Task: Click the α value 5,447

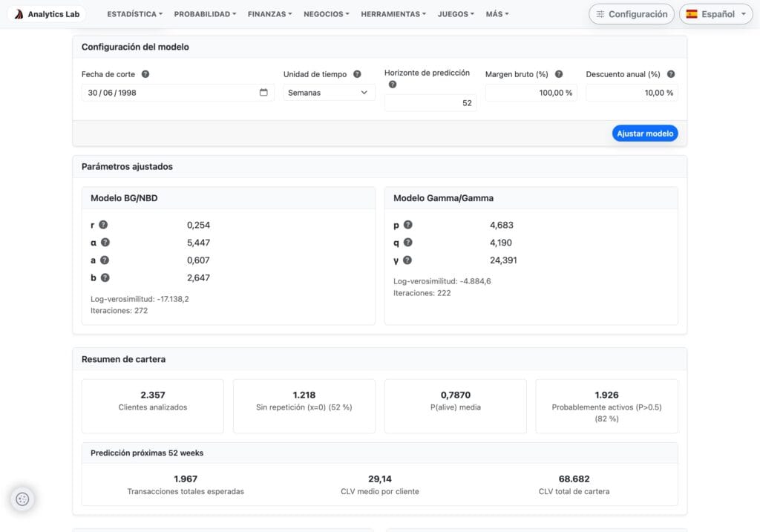Action: pos(198,243)
